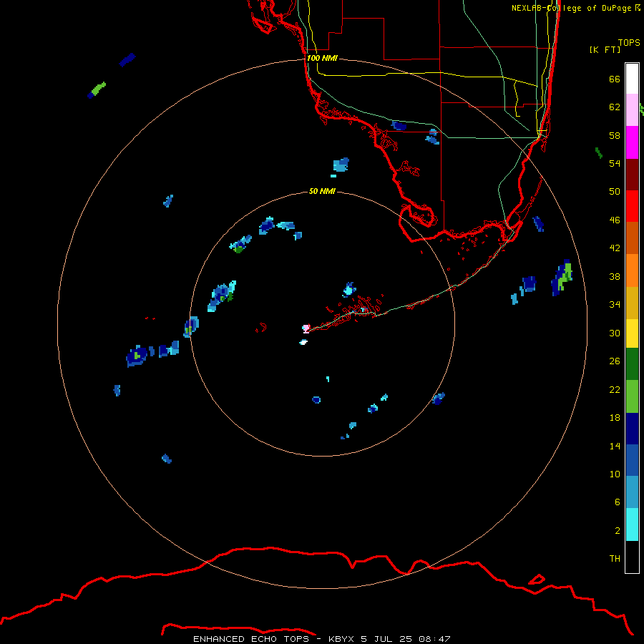Select the cyan swatch on the color scale
The width and height of the screenshot is (644, 644).
(632, 525)
